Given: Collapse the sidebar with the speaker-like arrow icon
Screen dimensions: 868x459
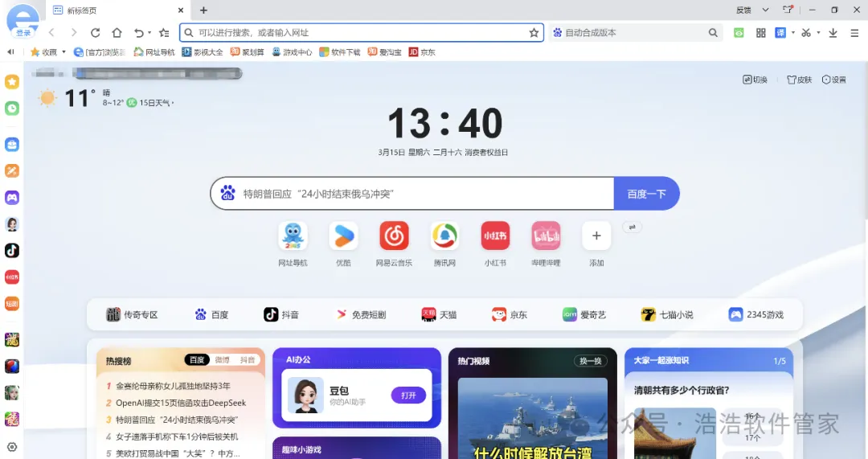Looking at the screenshot, I should coord(10,51).
